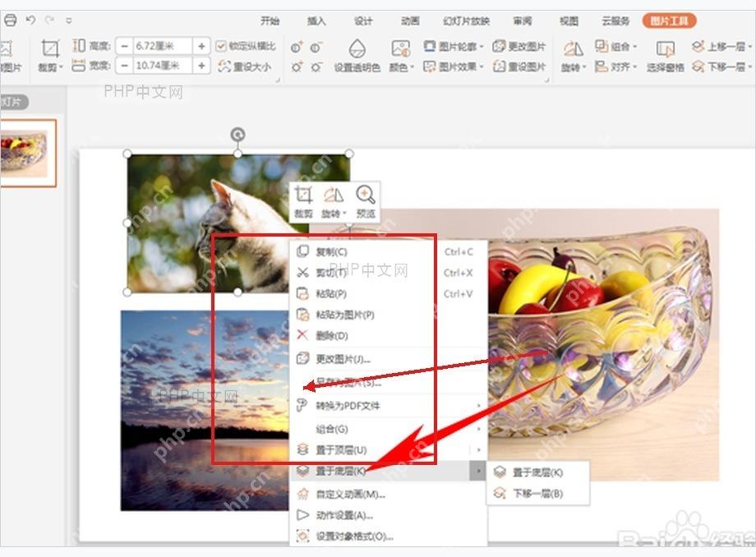This screenshot has width=756, height=557.
Task: Click 重设图片 in the ribbon
Action: (x=519, y=66)
